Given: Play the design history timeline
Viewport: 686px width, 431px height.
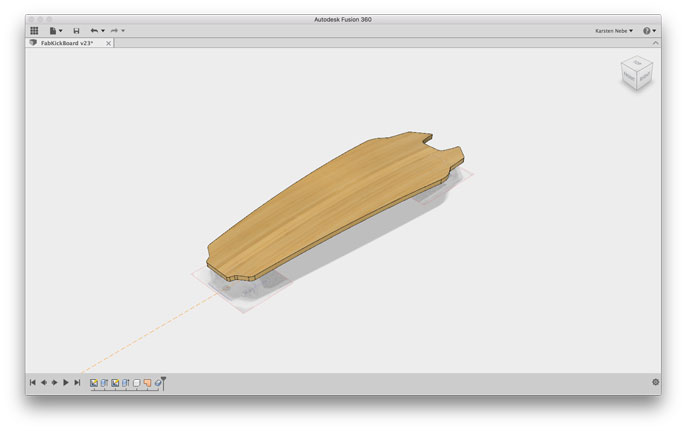Looking at the screenshot, I should click(x=66, y=382).
